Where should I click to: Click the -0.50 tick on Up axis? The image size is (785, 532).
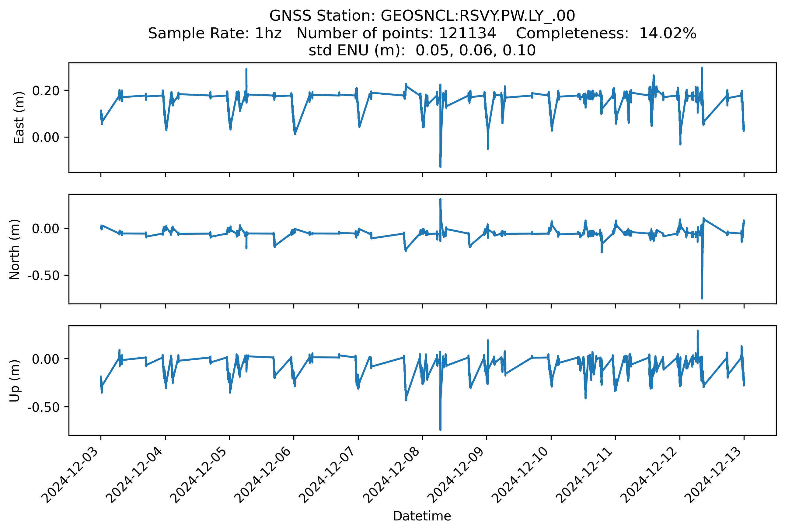tap(43, 407)
